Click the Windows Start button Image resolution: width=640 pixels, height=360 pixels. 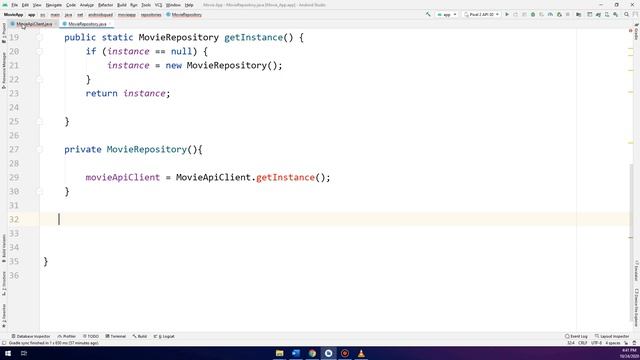(x=7, y=353)
